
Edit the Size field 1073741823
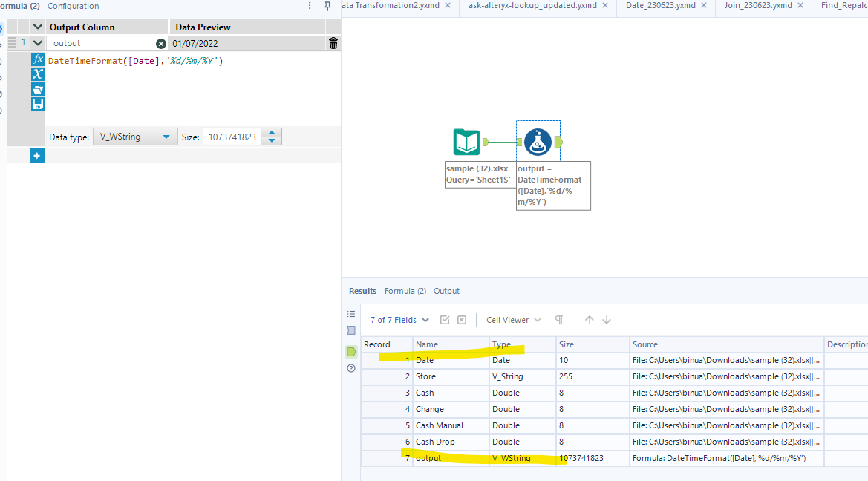[232, 137]
